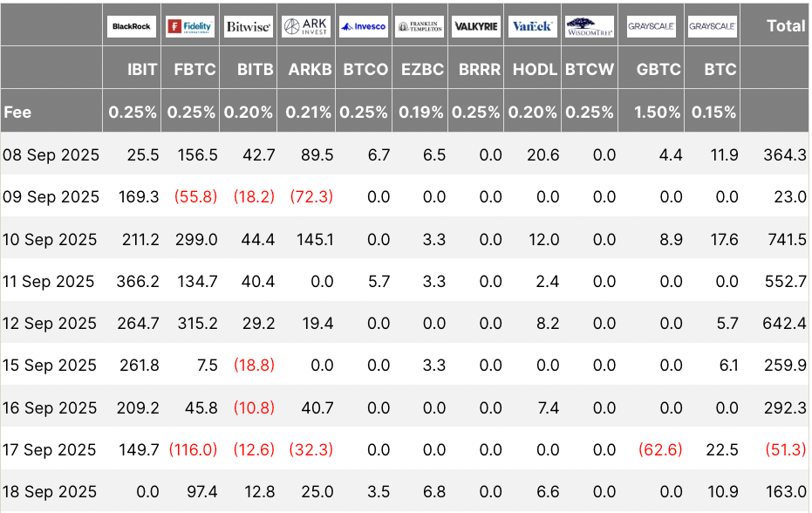Click the ARK Invest logo
Image resolution: width=812 pixels, height=513 pixels.
[306, 26]
